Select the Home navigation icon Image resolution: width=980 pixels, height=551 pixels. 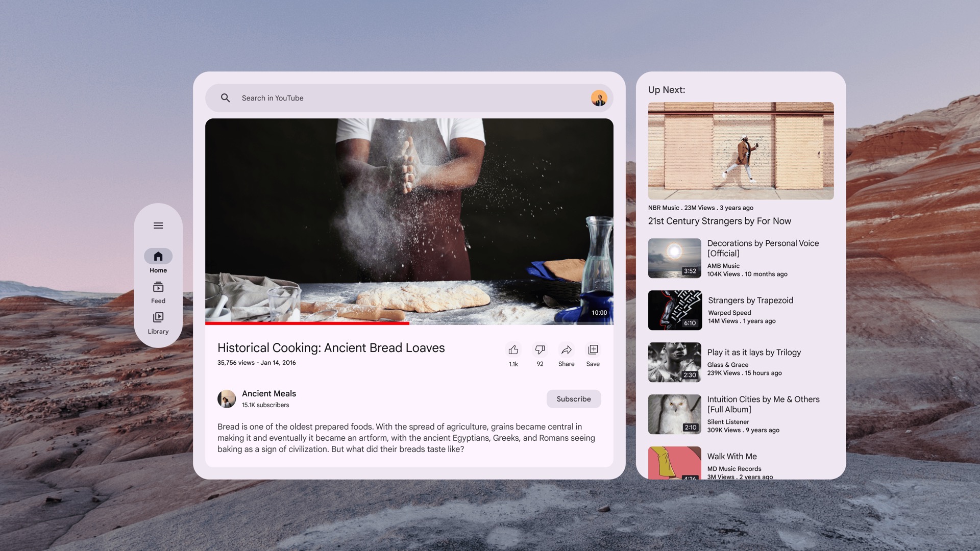pos(158,256)
